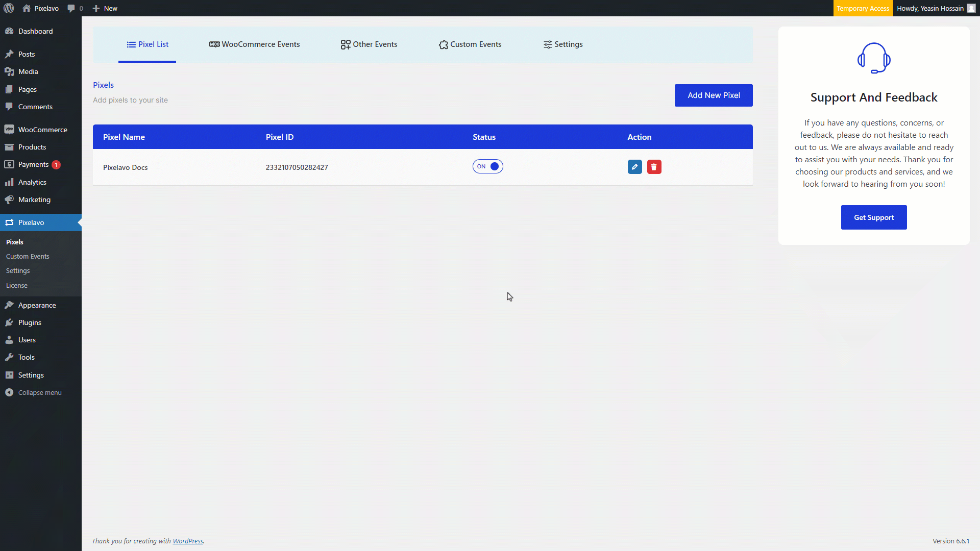980x551 pixels.
Task: Open the New content dropdown
Action: coord(105,8)
